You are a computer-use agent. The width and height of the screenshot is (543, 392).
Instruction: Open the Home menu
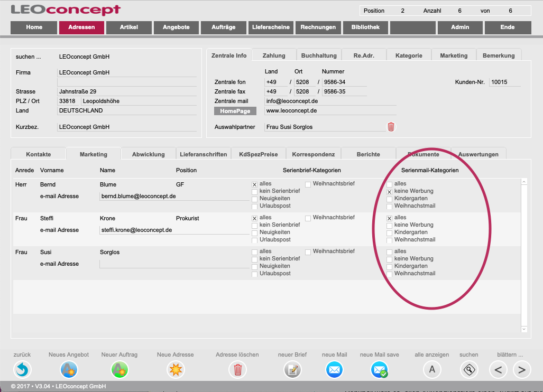point(34,27)
